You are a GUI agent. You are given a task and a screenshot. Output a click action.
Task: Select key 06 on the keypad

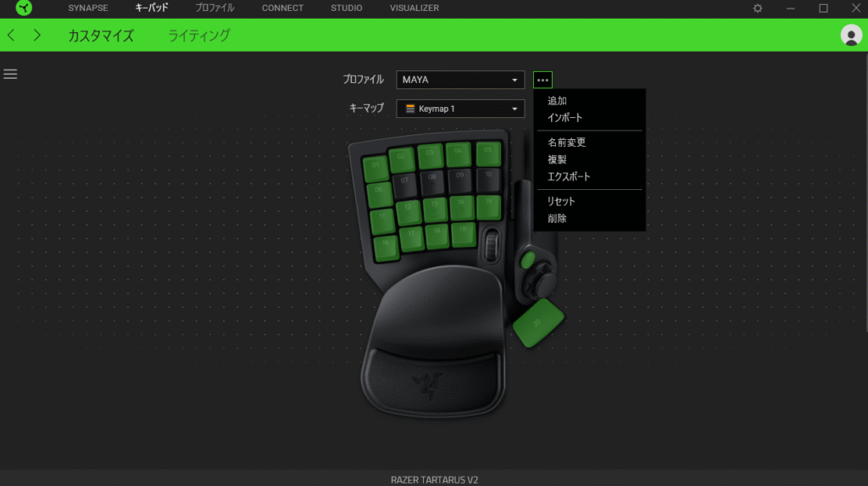(x=379, y=194)
